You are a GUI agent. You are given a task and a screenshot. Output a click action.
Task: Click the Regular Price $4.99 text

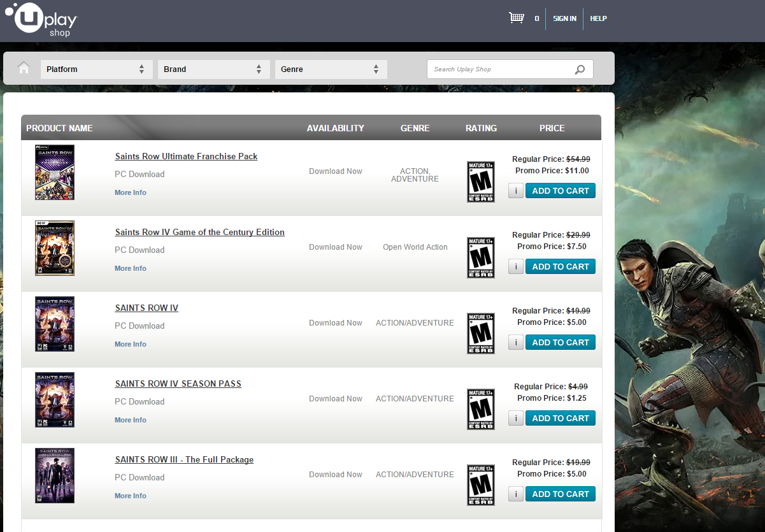[x=552, y=387]
